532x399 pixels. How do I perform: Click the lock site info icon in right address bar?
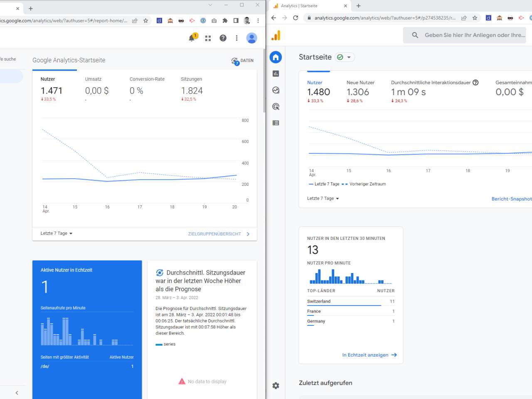click(x=309, y=18)
